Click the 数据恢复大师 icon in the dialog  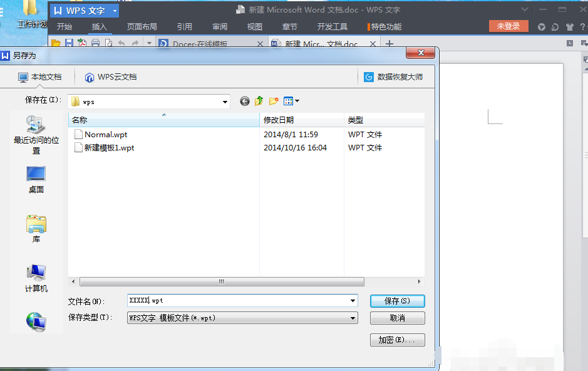368,76
